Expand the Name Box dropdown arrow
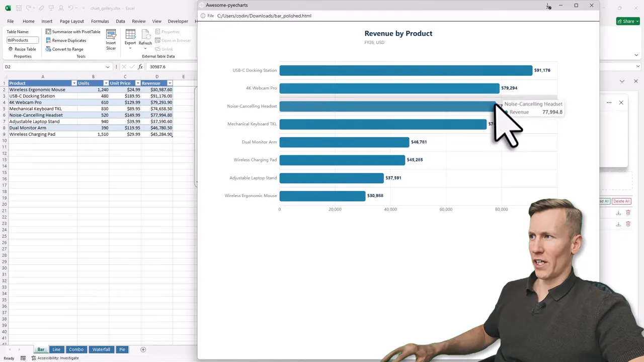This screenshot has width=644, height=362. (108, 67)
